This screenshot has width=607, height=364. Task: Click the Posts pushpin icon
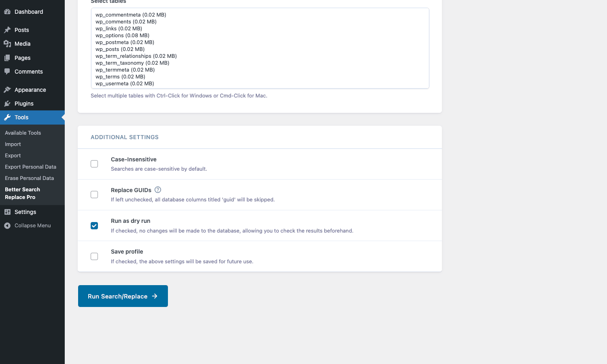pos(7,30)
